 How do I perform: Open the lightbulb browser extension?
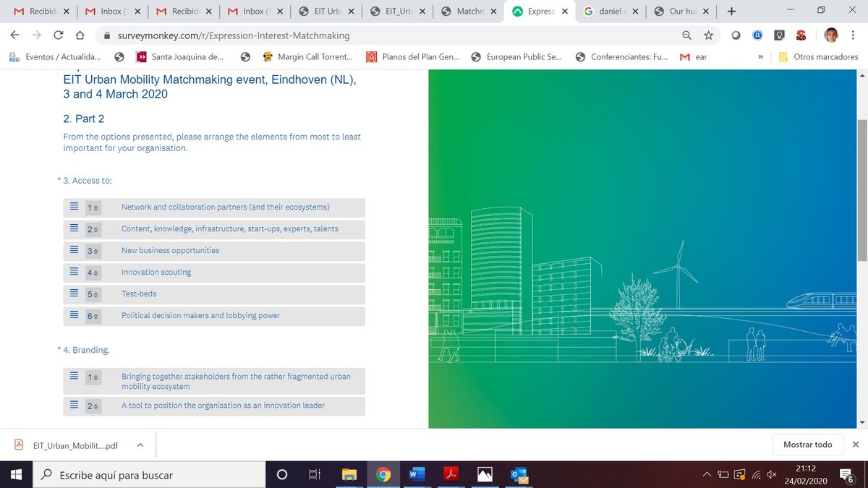click(779, 35)
